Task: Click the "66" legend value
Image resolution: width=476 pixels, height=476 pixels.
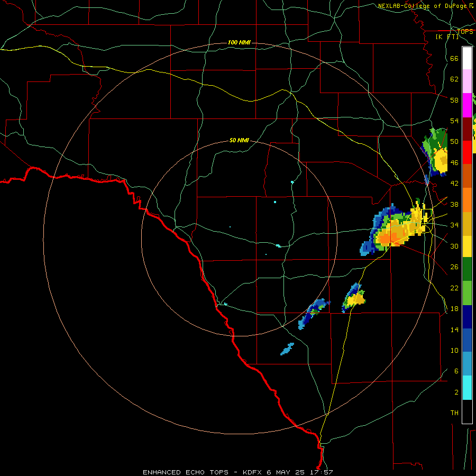Action: [x=454, y=58]
